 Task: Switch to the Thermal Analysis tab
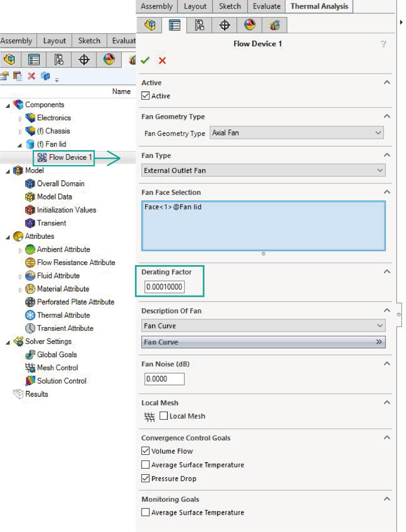click(x=319, y=6)
